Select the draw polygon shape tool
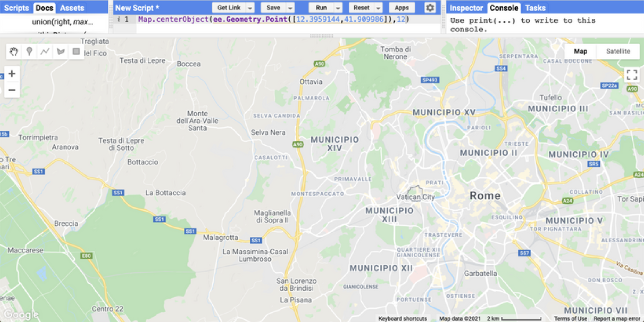The height and width of the screenshot is (323, 644). [x=61, y=51]
